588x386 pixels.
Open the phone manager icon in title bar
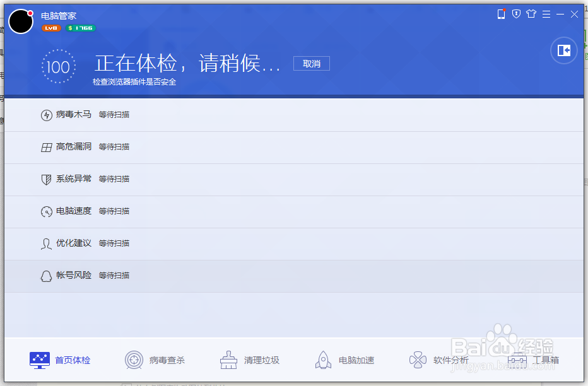[x=501, y=13]
